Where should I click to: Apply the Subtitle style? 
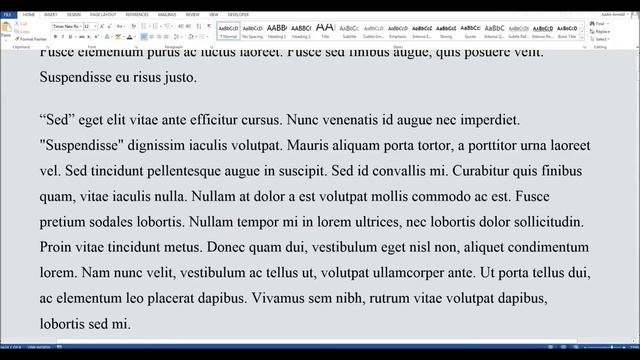[x=349, y=31]
